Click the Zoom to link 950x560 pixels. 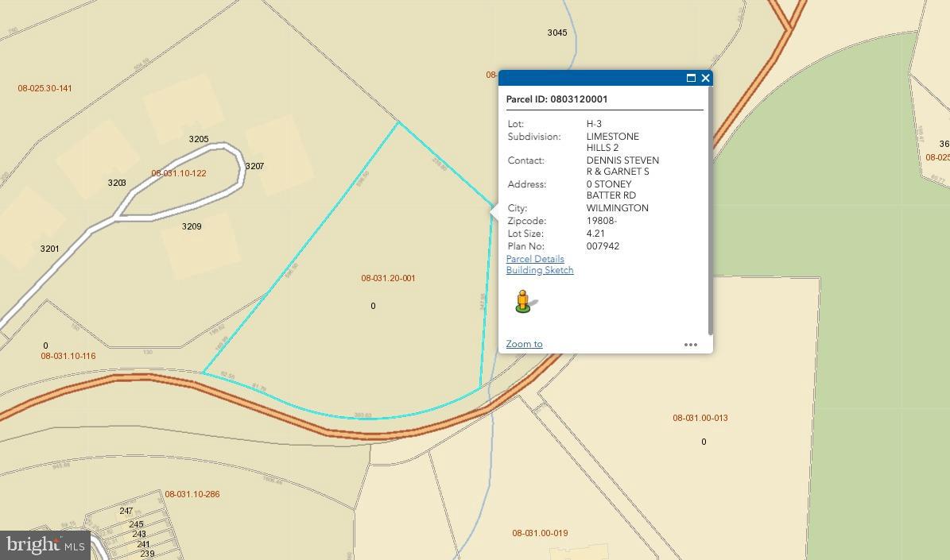click(x=524, y=344)
